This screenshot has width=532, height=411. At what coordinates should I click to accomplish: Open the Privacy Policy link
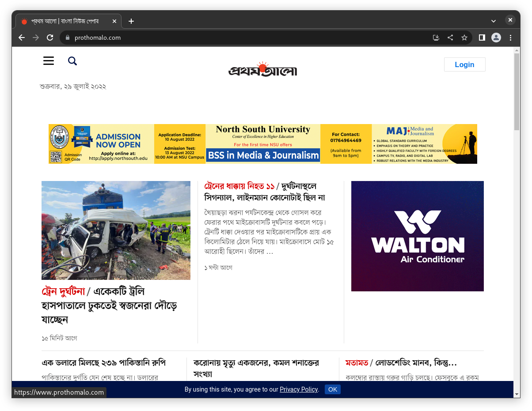coord(298,389)
